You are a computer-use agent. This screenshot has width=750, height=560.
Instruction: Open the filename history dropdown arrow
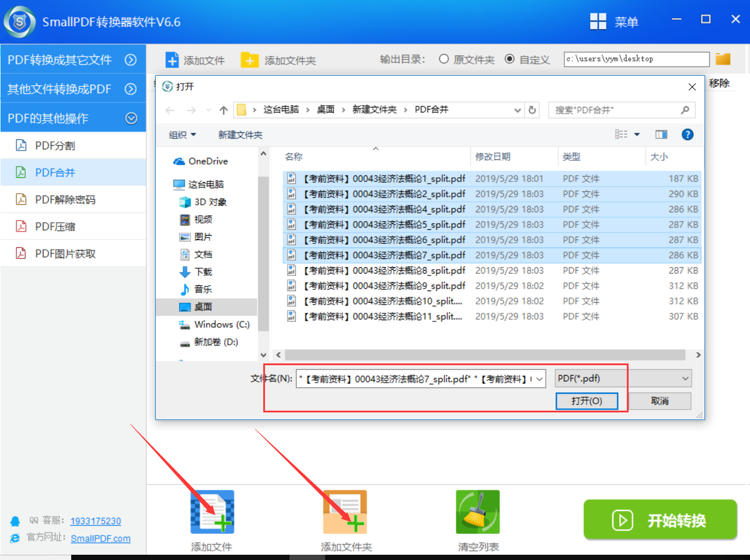click(x=540, y=379)
